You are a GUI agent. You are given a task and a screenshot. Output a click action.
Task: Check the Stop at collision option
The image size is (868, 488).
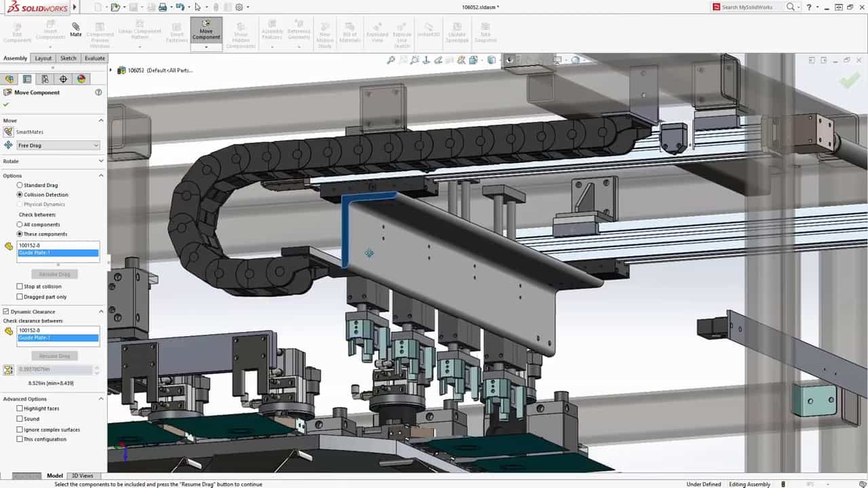point(20,286)
